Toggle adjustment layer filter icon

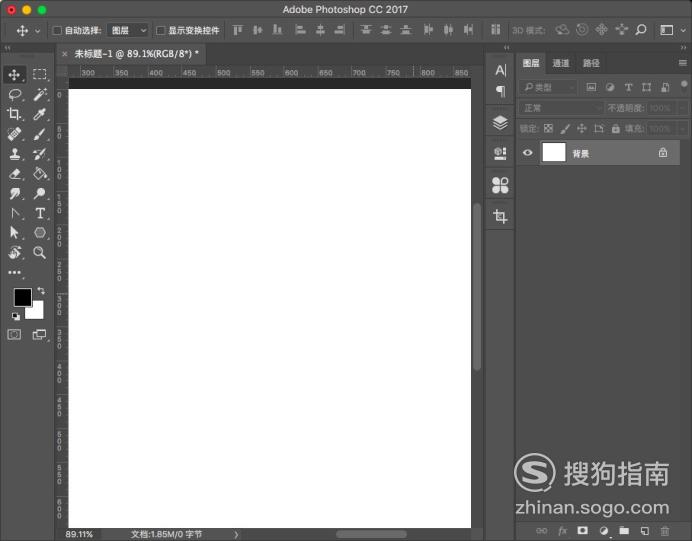[x=610, y=87]
